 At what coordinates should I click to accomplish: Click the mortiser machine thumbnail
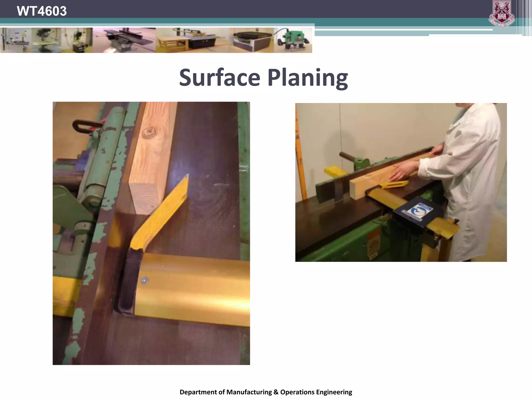click(x=77, y=40)
